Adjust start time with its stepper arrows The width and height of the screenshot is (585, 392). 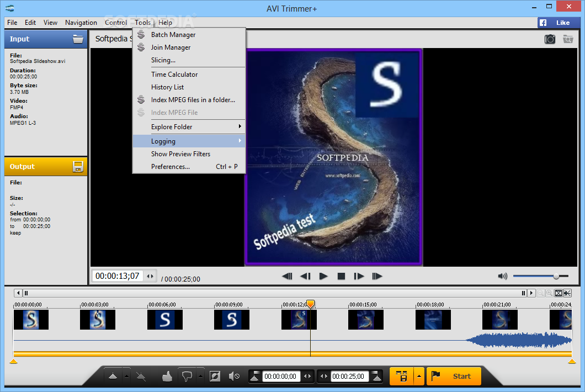click(307, 377)
